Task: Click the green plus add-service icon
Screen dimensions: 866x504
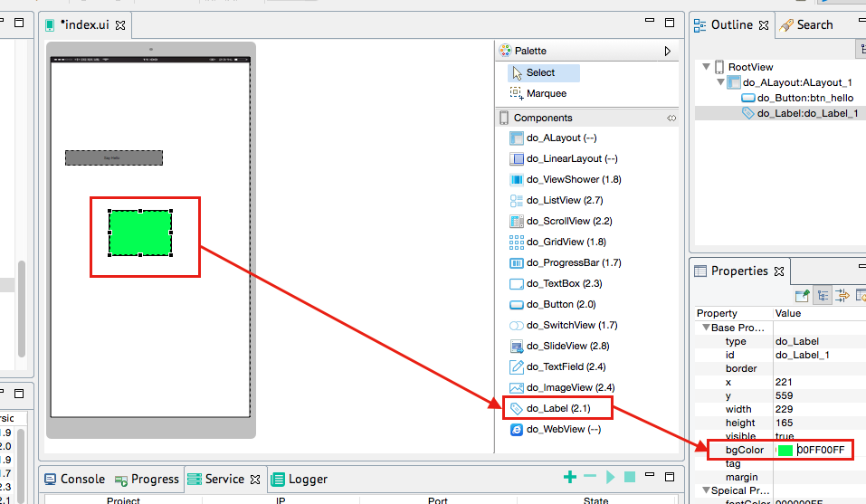Action: click(x=570, y=477)
